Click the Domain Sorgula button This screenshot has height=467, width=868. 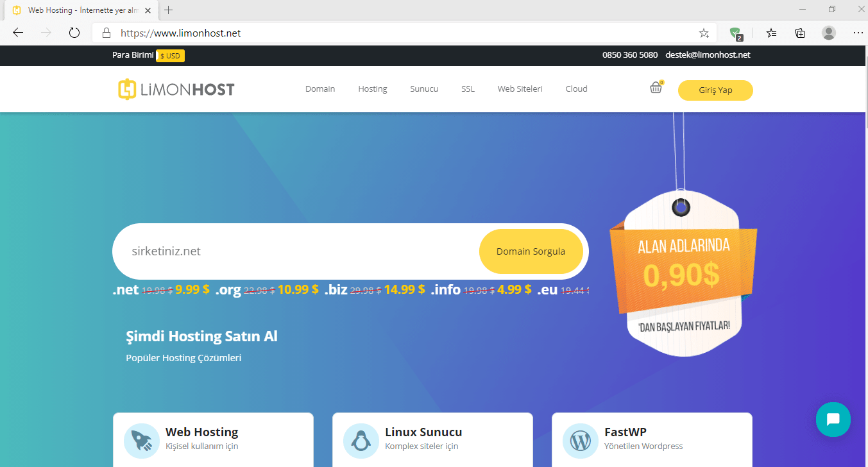[x=531, y=251]
